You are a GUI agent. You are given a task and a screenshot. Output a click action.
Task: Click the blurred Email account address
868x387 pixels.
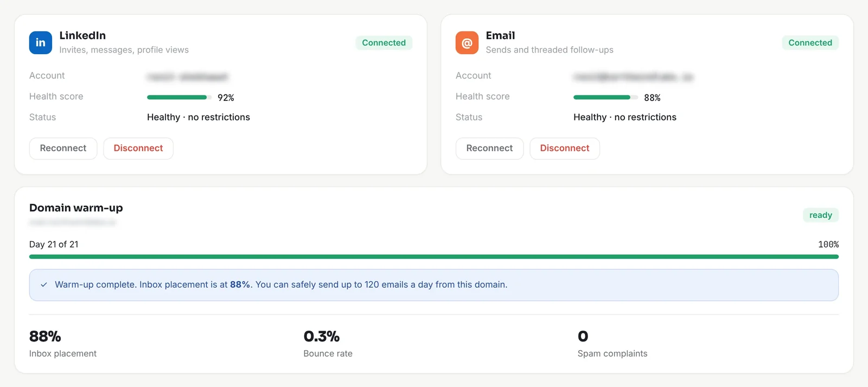pos(634,77)
